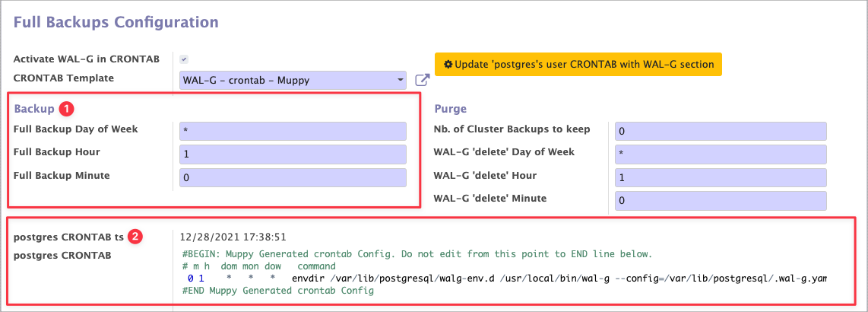Click Nb. of Cluster Backups to keep field
The height and width of the screenshot is (312, 868).
tap(720, 131)
